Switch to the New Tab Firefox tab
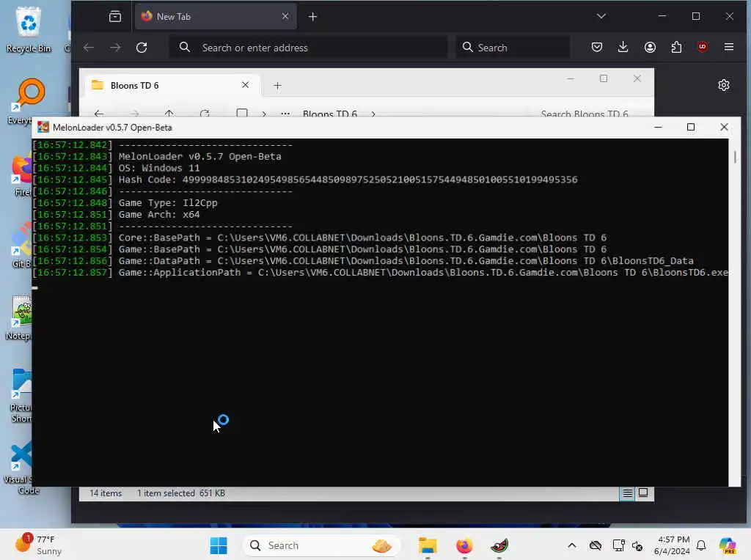 point(216,17)
